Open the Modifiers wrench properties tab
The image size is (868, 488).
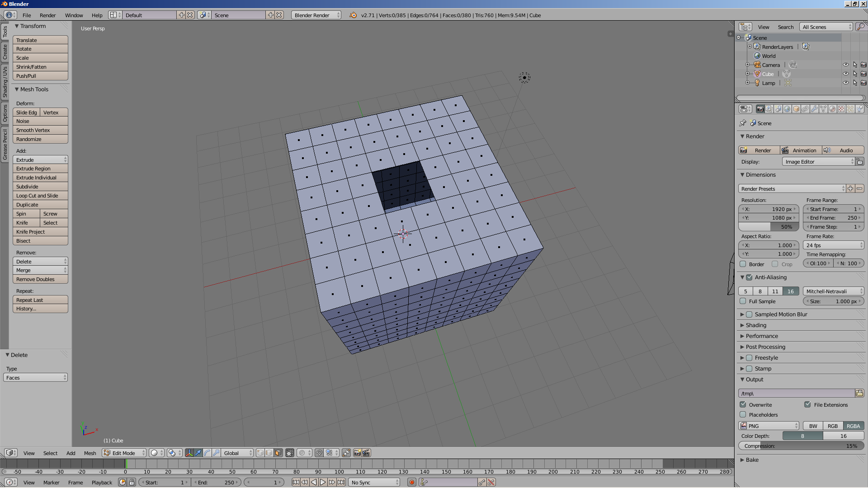pyautogui.click(x=814, y=109)
